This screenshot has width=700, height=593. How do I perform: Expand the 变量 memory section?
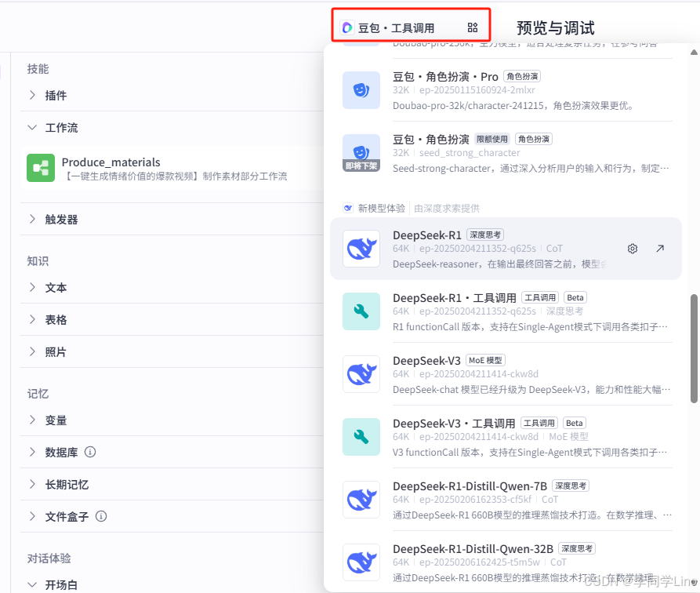point(32,420)
